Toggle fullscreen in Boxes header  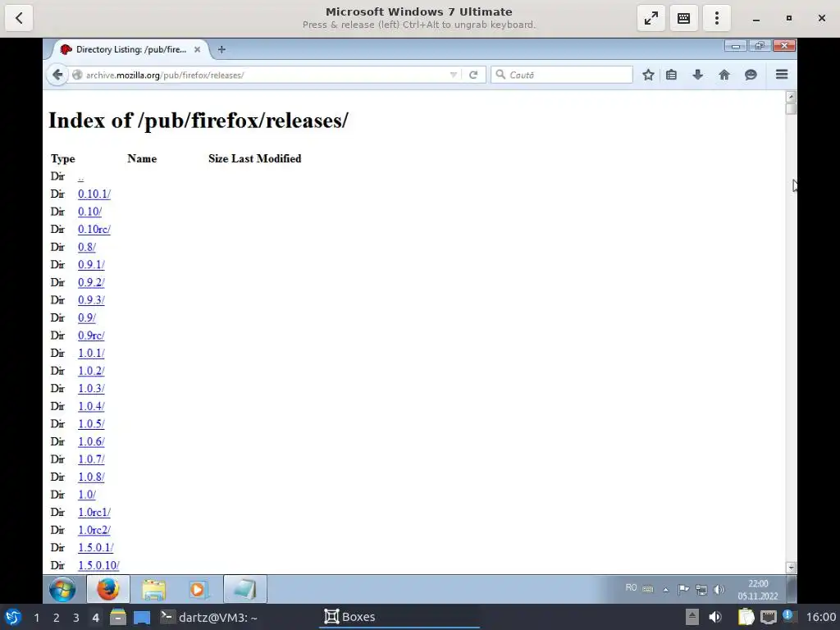pyautogui.click(x=651, y=18)
